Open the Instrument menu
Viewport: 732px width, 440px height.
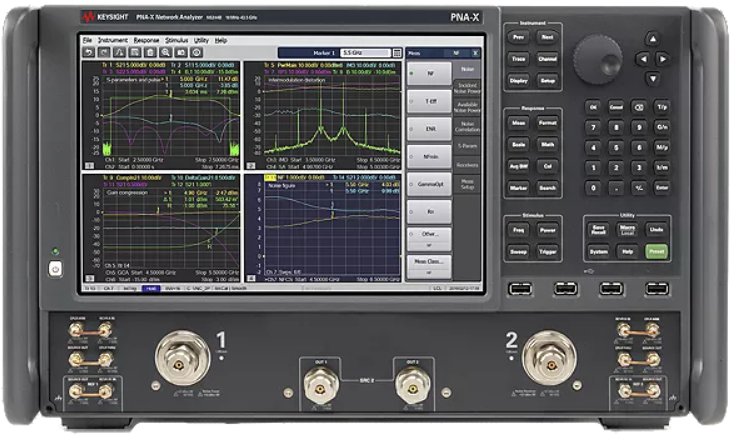tap(113, 41)
